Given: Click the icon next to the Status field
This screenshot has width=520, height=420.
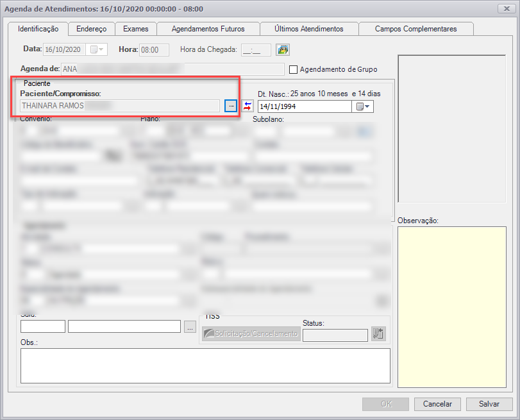Looking at the screenshot, I should [378, 333].
